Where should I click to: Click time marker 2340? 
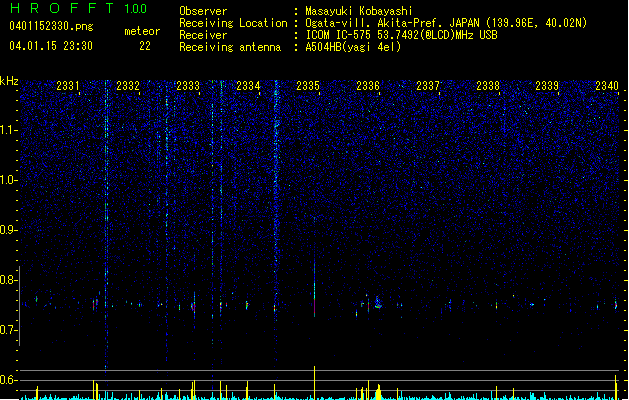(607, 86)
